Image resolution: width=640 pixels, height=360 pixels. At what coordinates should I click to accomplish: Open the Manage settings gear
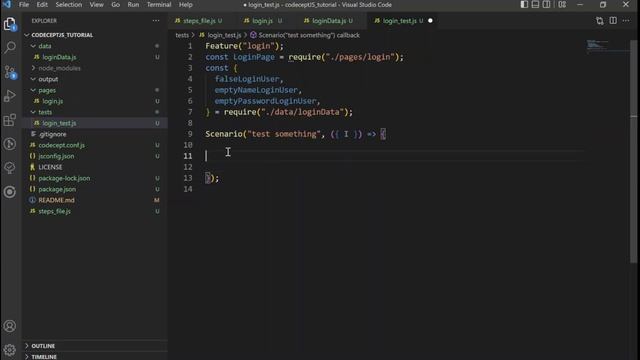click(x=10, y=350)
